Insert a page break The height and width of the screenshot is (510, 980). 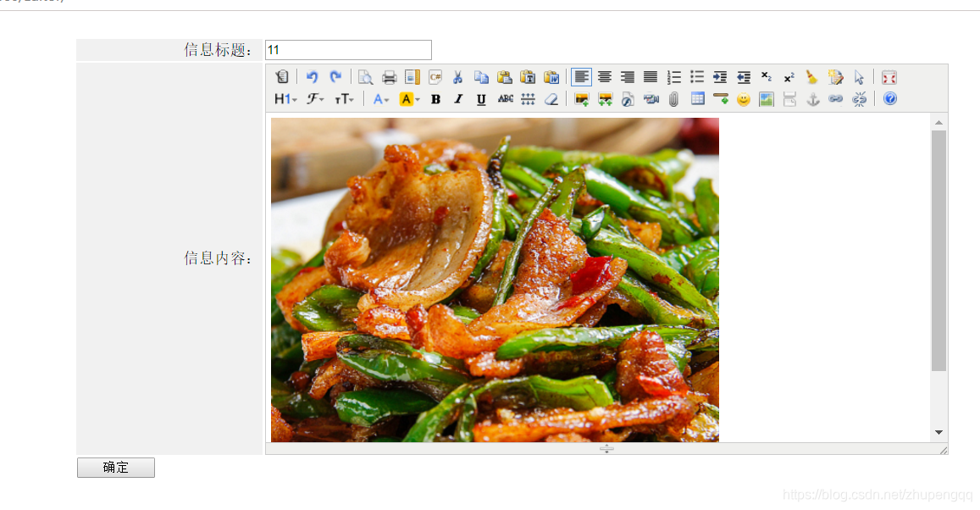[789, 99]
